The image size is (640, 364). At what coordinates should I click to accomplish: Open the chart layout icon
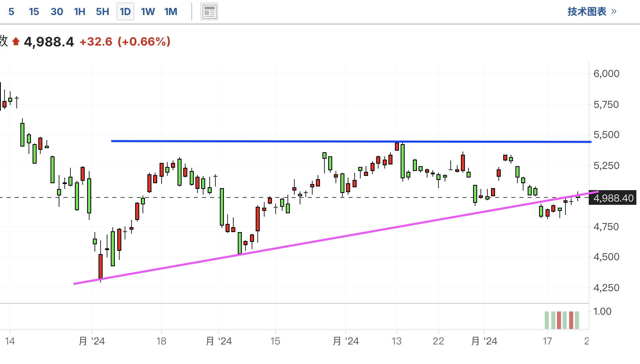point(209,12)
